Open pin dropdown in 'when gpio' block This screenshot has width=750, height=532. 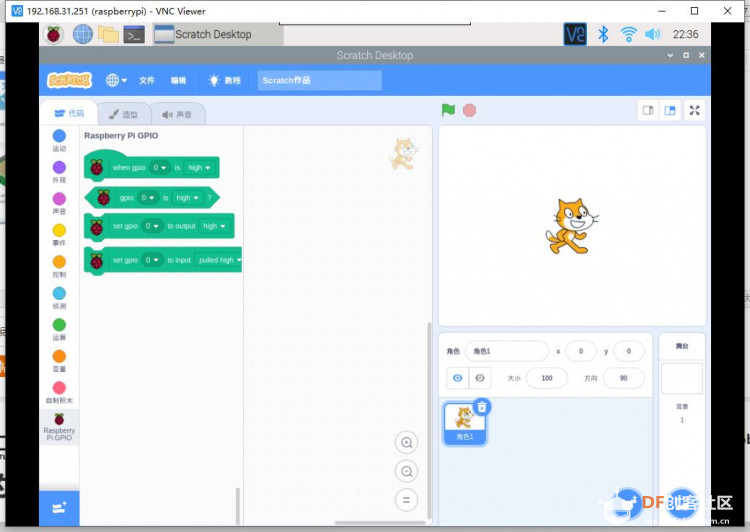tap(160, 167)
